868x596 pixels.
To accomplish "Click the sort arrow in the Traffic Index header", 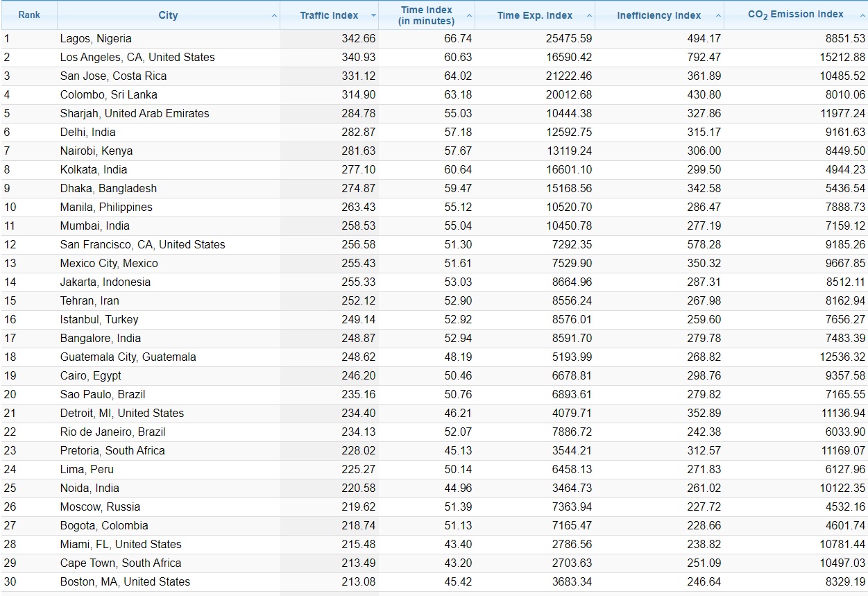I will (x=373, y=15).
